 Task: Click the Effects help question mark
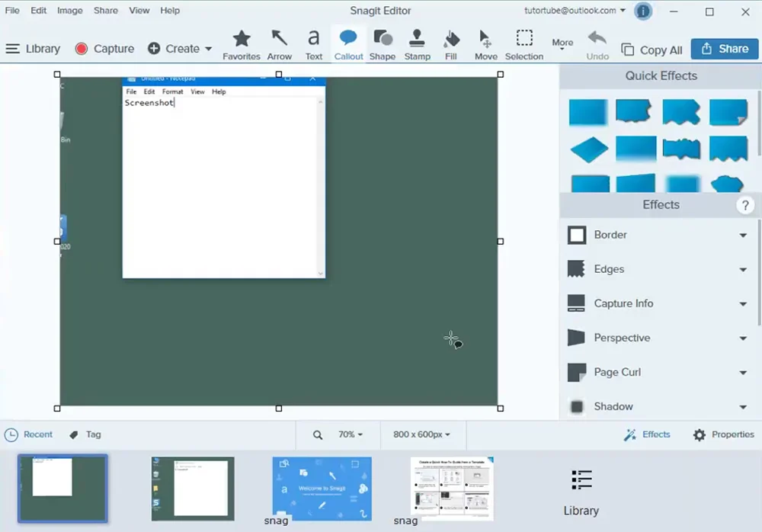tap(744, 205)
